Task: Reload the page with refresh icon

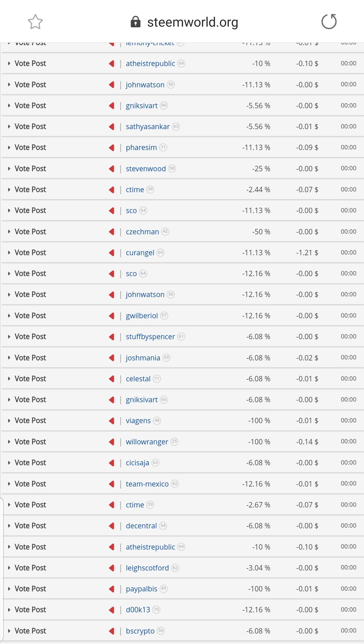Action: click(x=329, y=22)
